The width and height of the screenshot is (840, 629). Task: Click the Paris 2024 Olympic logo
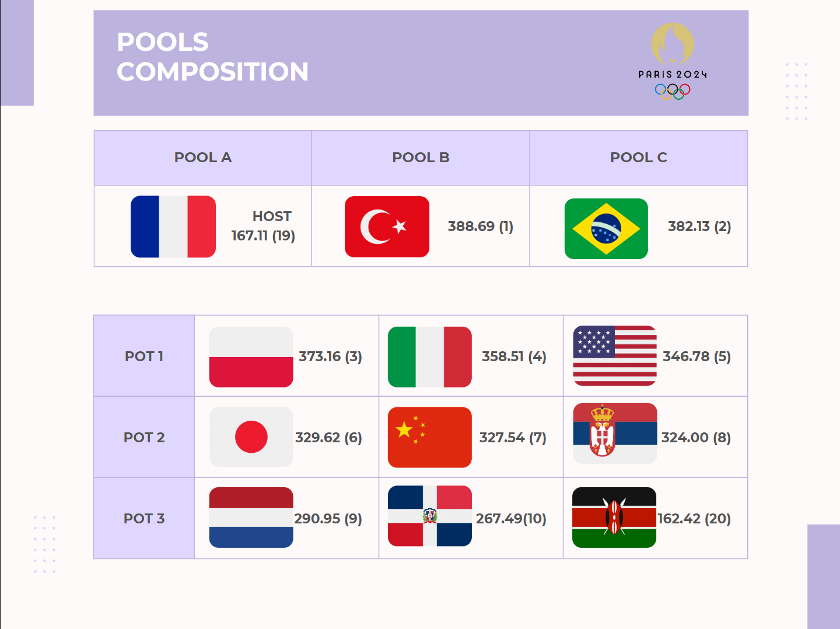click(x=673, y=61)
